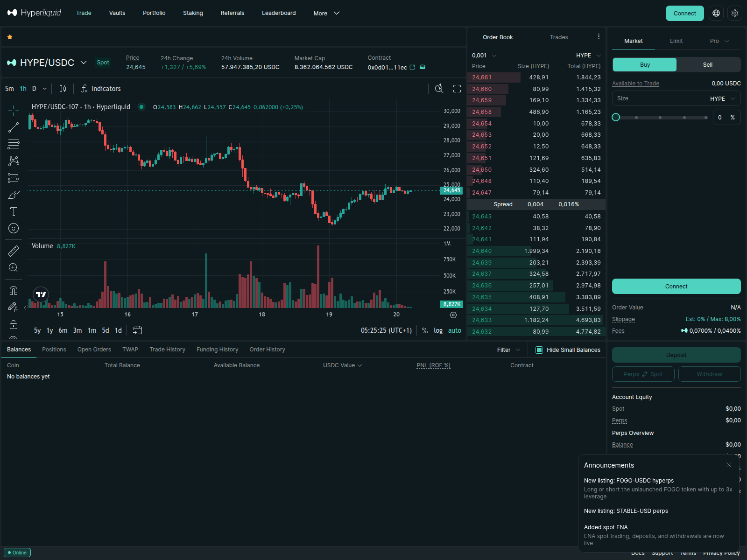Change order book tick size 0,001
This screenshot has height=560, width=747.
484,56
